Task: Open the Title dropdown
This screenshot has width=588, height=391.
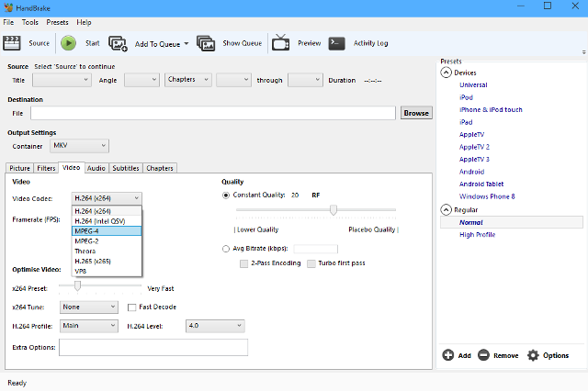Action: (x=62, y=80)
